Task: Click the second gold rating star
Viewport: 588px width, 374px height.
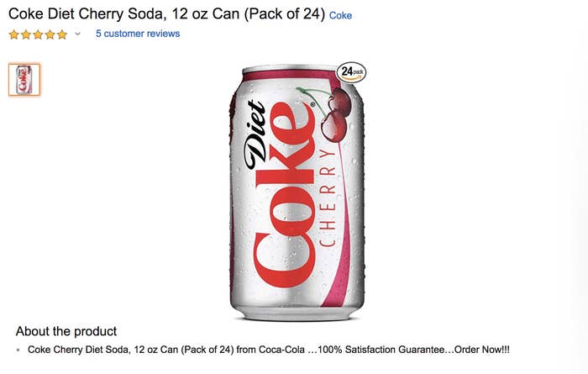Action: pos(26,34)
